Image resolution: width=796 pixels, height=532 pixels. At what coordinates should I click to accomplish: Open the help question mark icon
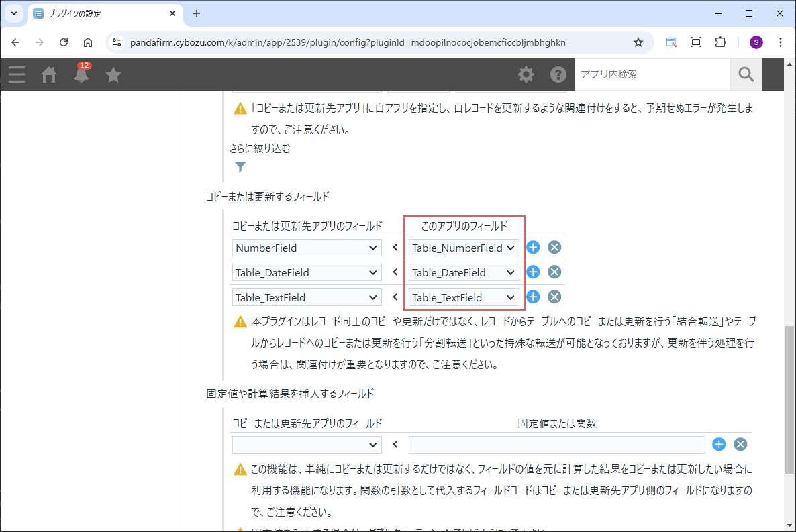pyautogui.click(x=558, y=74)
